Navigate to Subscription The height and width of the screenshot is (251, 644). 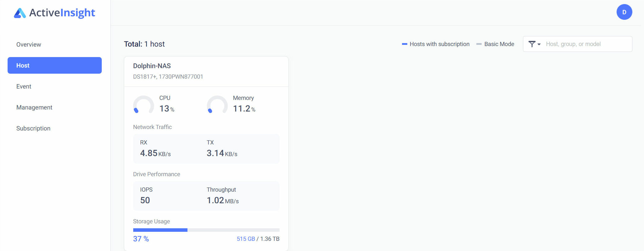(x=33, y=128)
